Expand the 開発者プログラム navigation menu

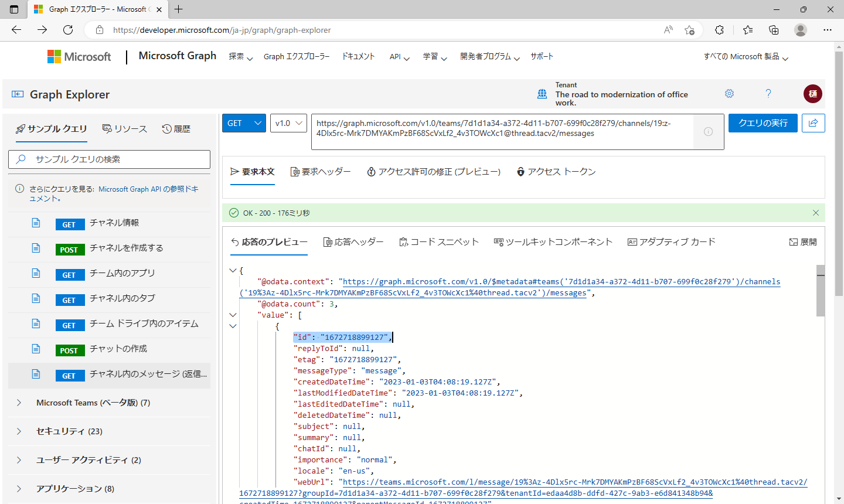(489, 57)
